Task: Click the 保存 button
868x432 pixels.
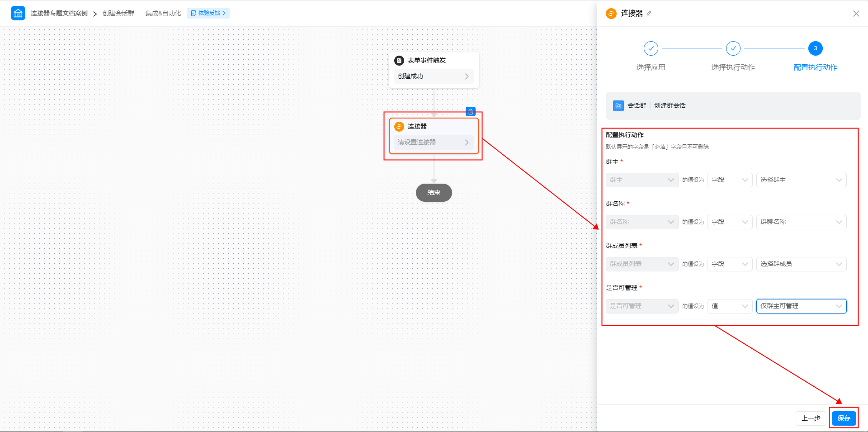Action: click(844, 418)
